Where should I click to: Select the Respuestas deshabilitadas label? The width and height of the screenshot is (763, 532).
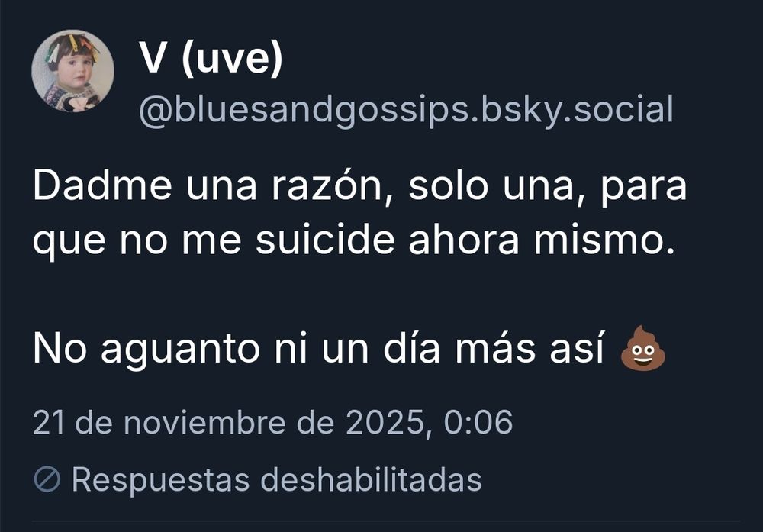point(277,479)
